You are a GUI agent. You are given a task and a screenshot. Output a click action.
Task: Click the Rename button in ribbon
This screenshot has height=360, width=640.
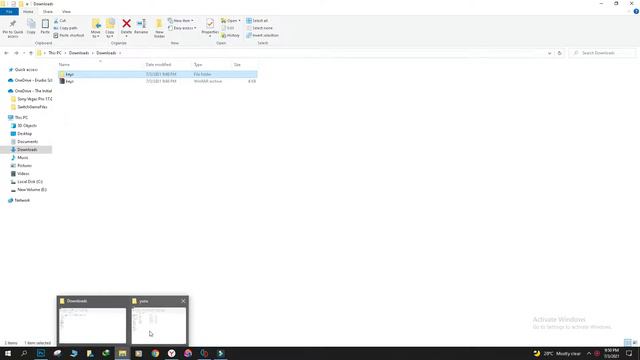141,27
